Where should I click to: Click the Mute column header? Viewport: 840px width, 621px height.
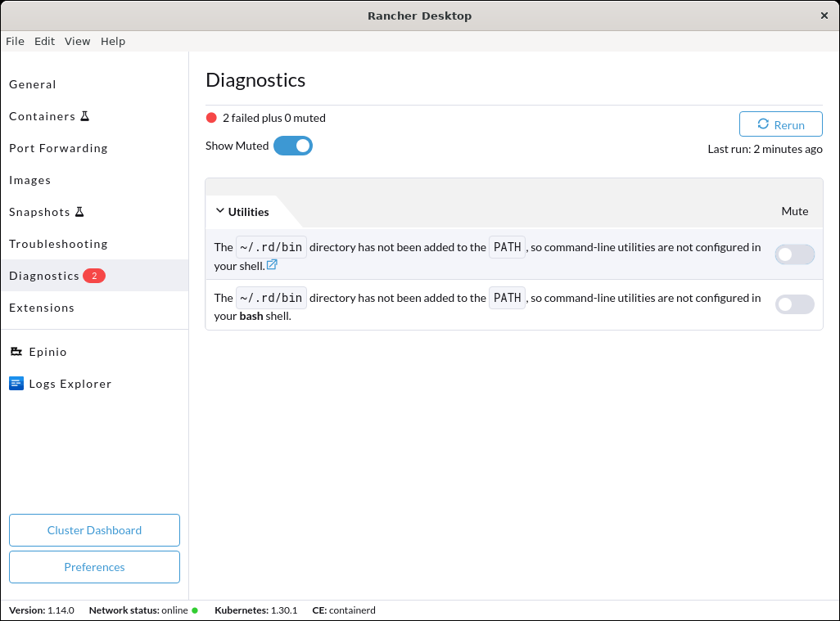coord(794,211)
